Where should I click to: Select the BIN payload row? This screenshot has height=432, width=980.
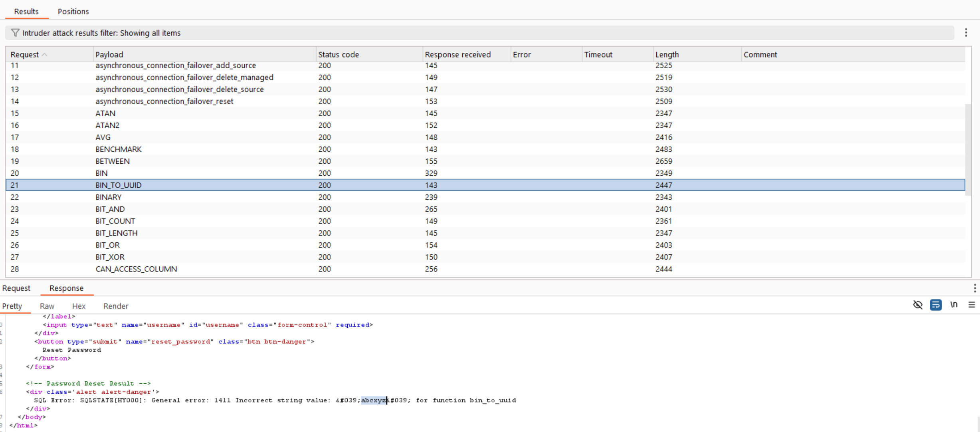pos(485,173)
